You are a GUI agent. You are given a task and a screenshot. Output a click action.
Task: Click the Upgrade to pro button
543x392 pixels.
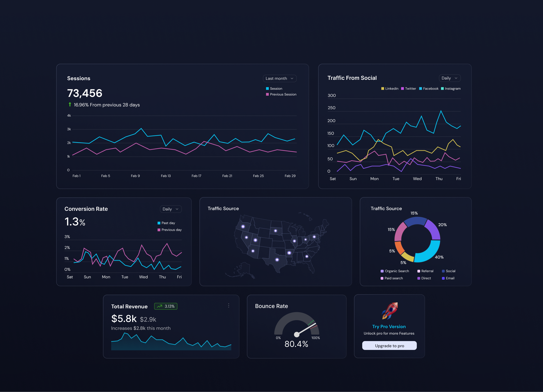click(x=389, y=346)
